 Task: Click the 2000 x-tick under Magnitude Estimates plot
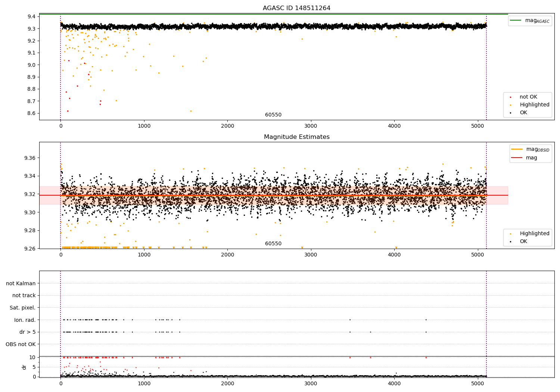[228, 255]
